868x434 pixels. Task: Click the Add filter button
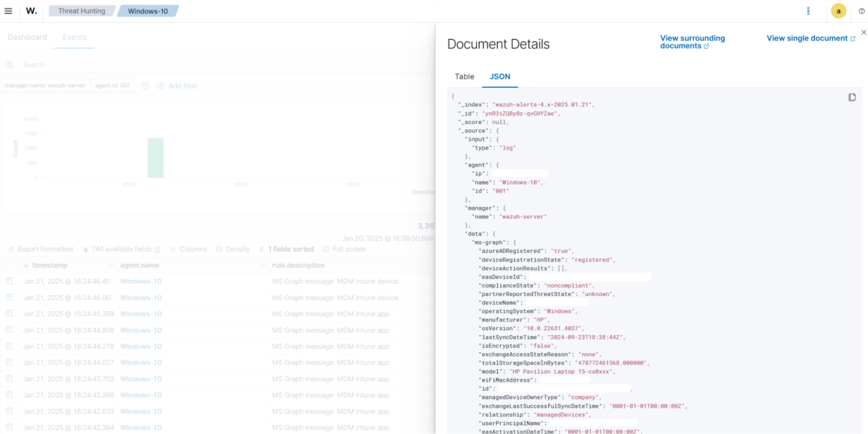pos(178,86)
